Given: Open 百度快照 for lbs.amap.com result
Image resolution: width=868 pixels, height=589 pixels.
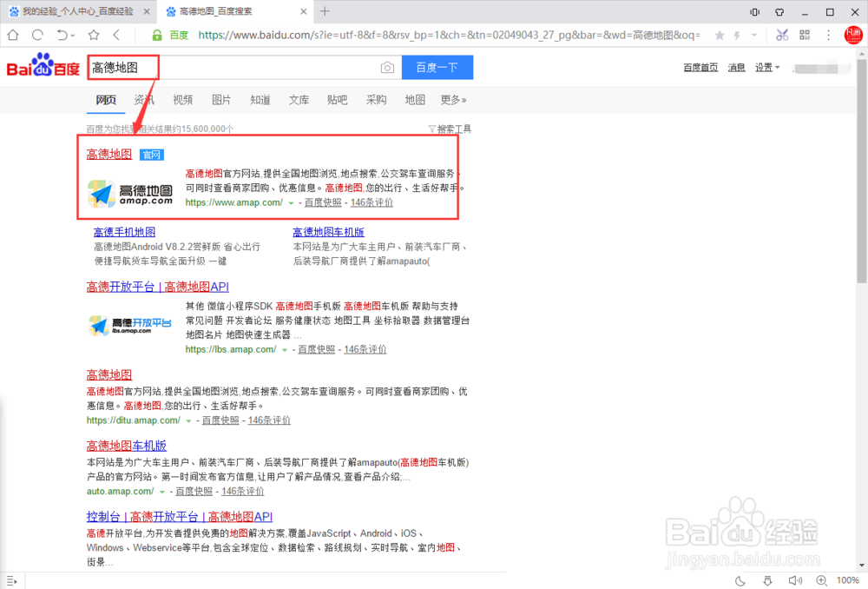Looking at the screenshot, I should (x=317, y=349).
